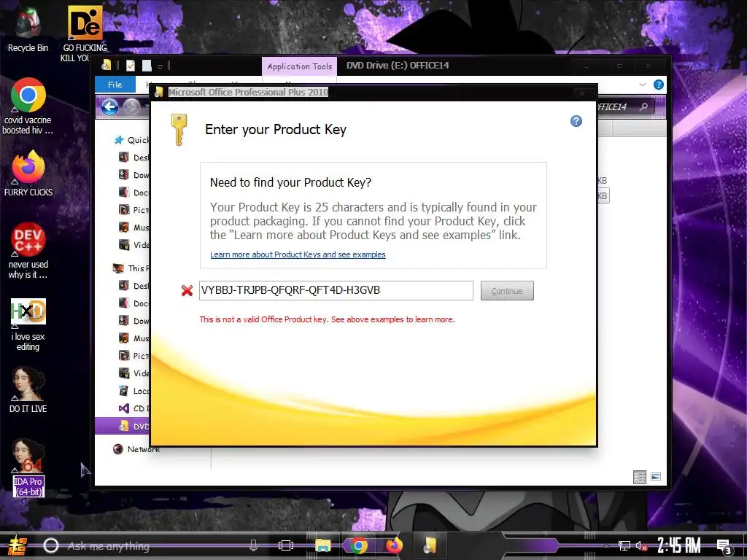Viewport: 747px width, 560px height.
Task: Launch the Firefox shortcut on the desktop
Action: point(28,174)
